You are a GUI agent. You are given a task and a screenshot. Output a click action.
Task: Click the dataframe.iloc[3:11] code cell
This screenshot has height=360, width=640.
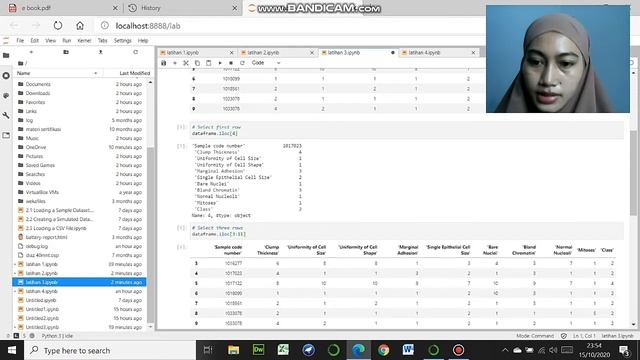407,231
